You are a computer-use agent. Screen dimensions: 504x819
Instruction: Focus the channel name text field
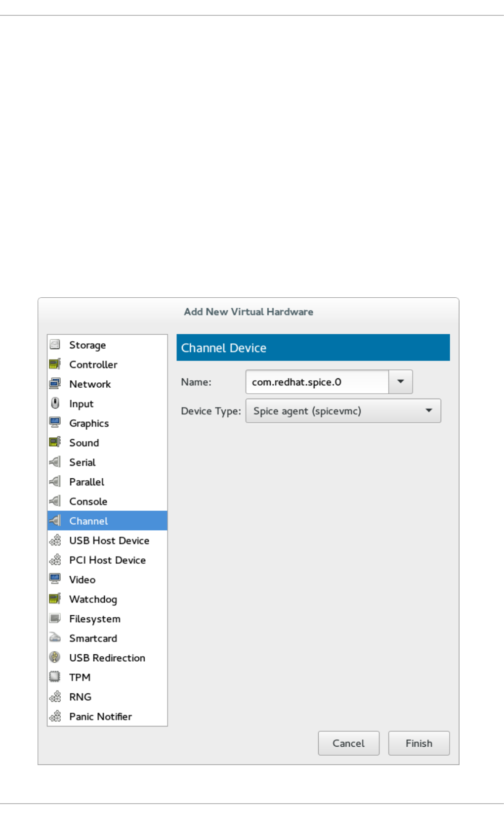[x=317, y=382]
